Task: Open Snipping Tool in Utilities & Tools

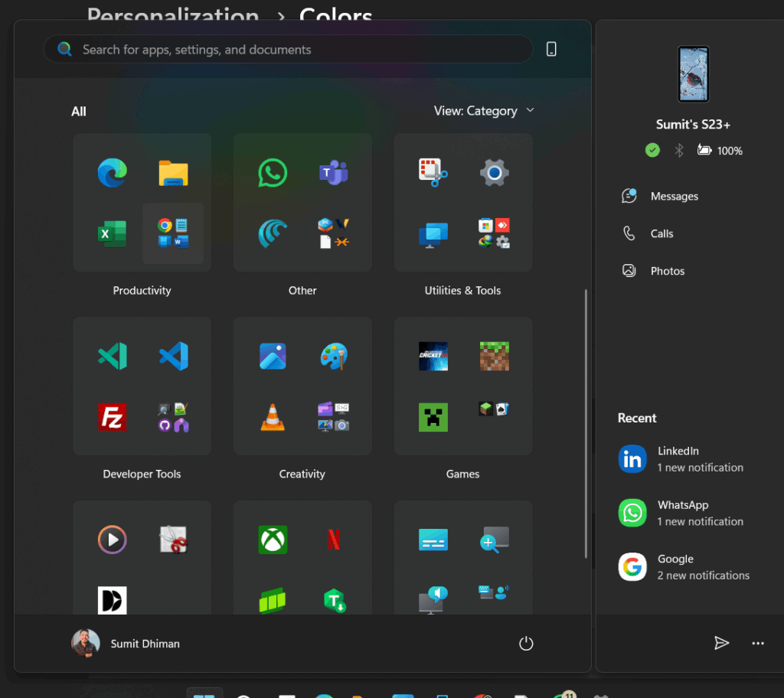Action: coord(433,173)
